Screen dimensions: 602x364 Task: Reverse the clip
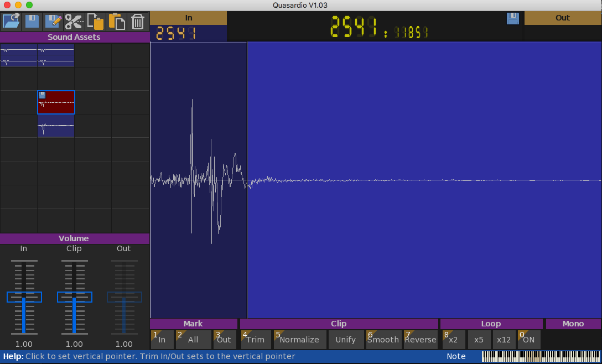point(421,340)
